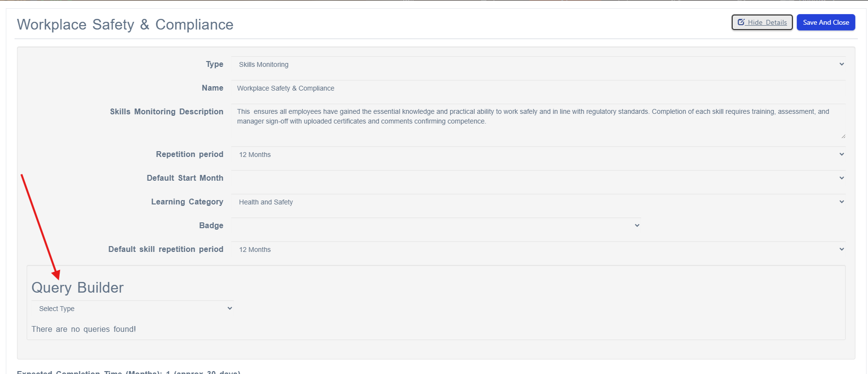The image size is (868, 374).
Task: Expand the Default Start Month dropdown
Action: [538, 178]
